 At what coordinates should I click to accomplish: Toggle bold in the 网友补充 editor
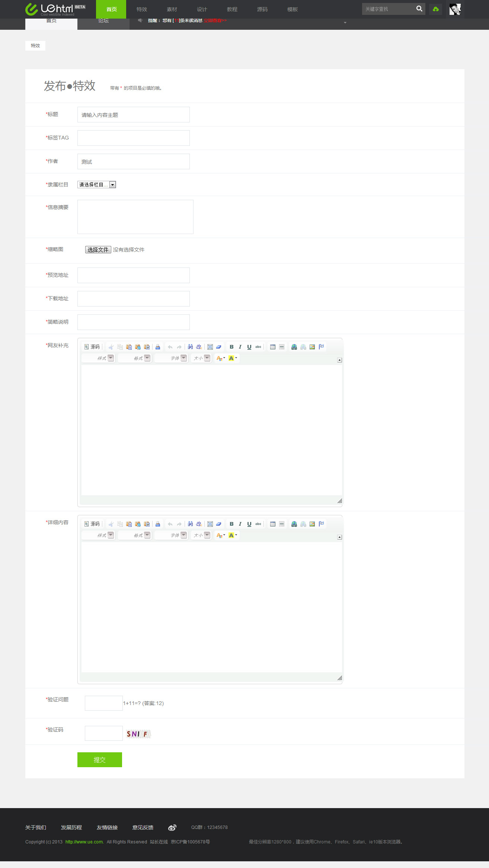tap(231, 347)
